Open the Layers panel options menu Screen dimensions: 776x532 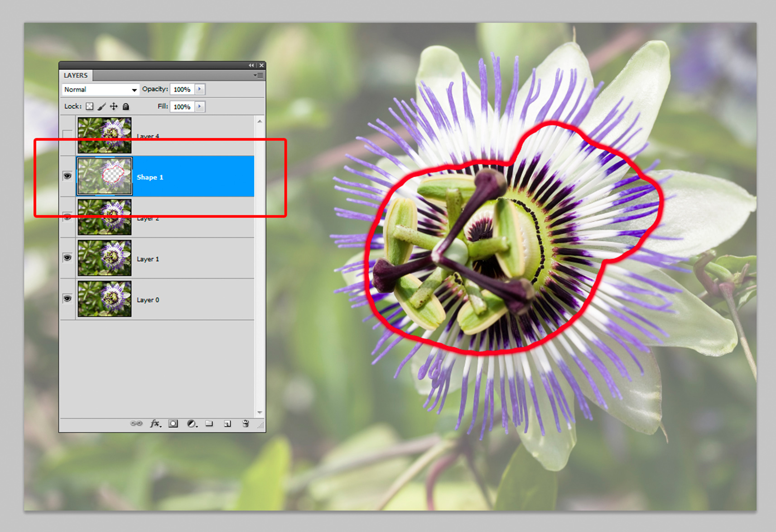tap(259, 75)
